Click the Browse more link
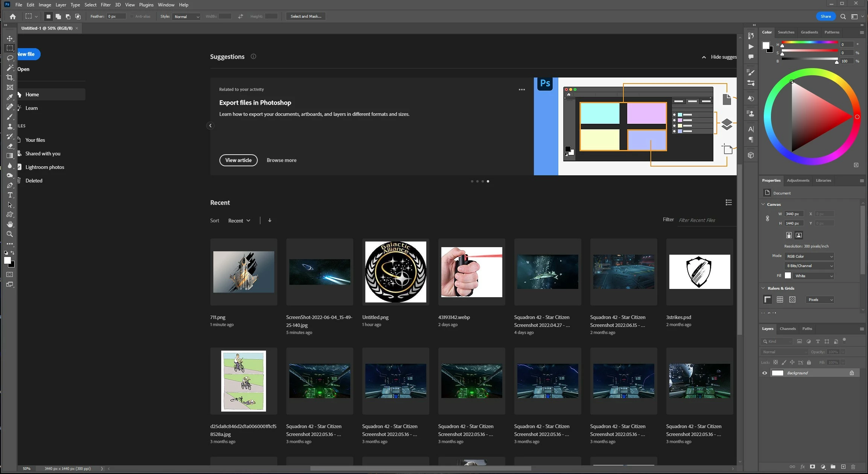 tap(281, 160)
